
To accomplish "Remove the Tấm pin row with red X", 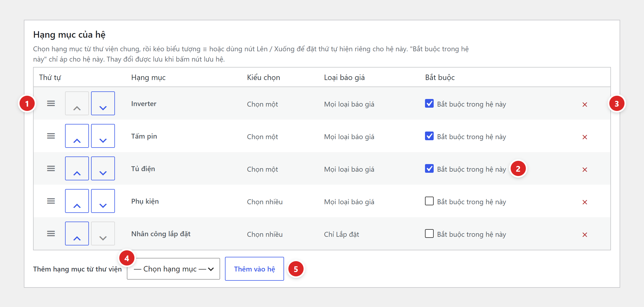I will pos(585,137).
